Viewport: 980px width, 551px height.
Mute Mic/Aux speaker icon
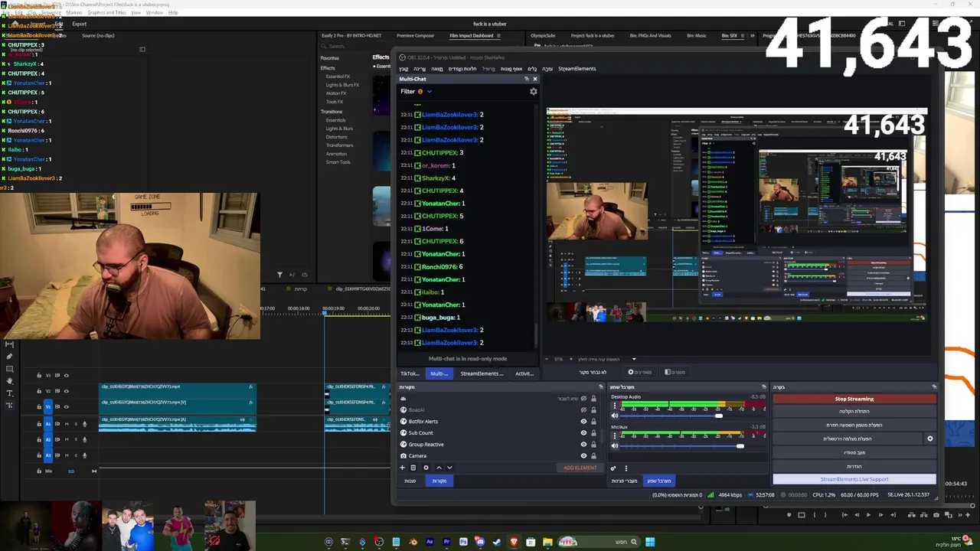pos(615,446)
